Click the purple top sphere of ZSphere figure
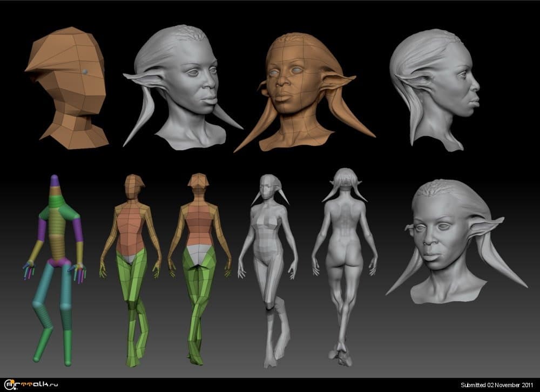Screen dimensions: 540x392 [54, 183]
